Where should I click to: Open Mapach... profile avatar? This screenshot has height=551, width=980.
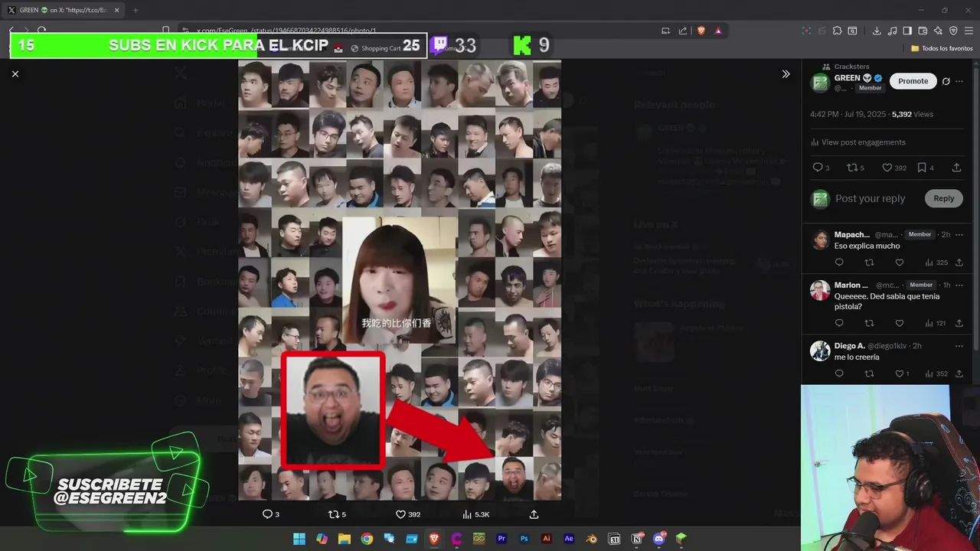point(820,239)
